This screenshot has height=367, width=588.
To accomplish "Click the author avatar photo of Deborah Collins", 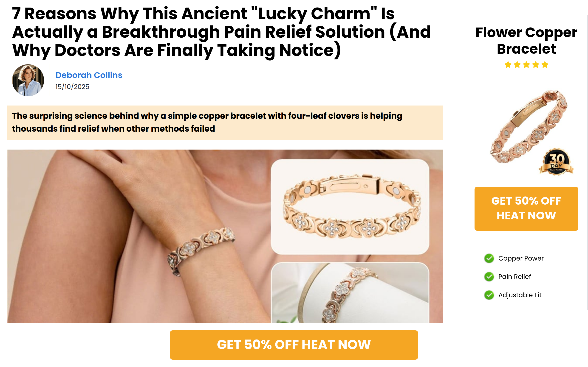I will coord(28,80).
